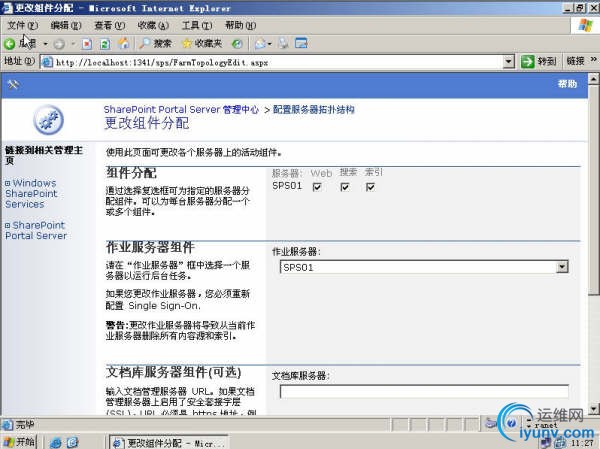Click the gears logo beside page title
Image resolution: width=600 pixels, height=449 pixels.
click(x=48, y=120)
